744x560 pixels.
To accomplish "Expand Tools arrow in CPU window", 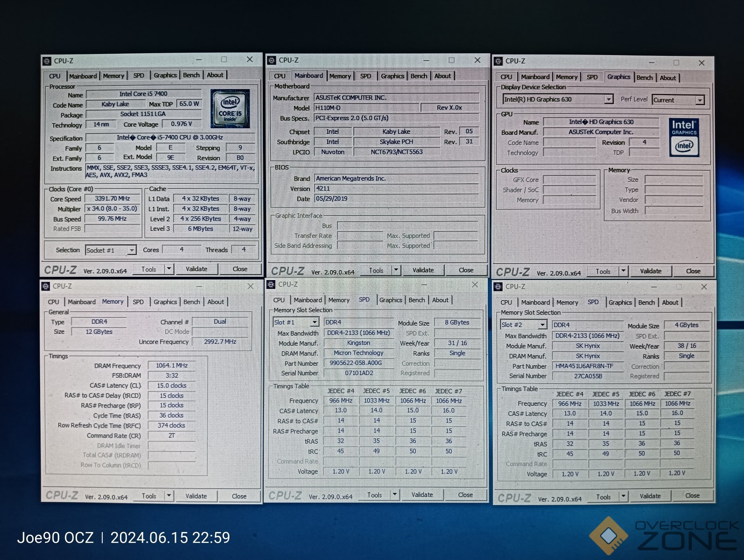I will tap(169, 269).
